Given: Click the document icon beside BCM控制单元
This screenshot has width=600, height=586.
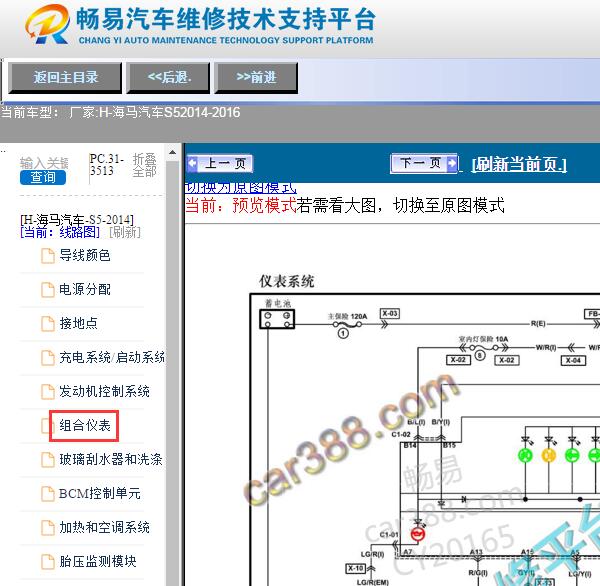Looking at the screenshot, I should 48,495.
